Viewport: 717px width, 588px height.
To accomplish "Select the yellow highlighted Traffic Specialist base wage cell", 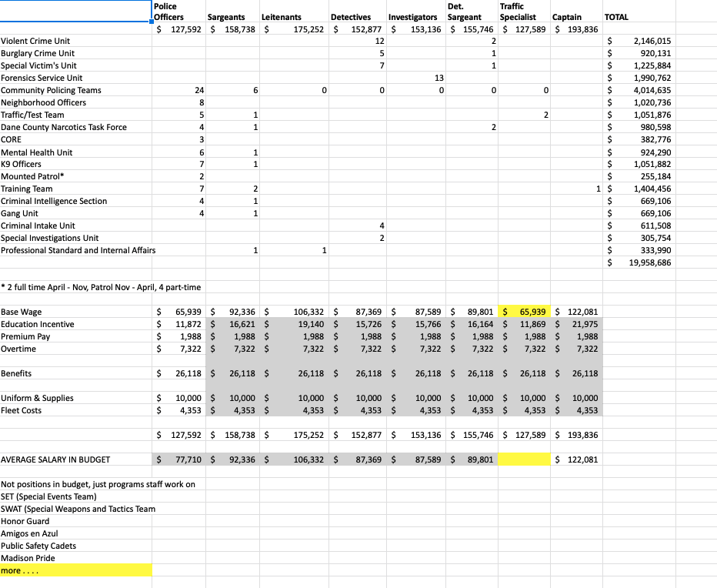I will click(524, 312).
